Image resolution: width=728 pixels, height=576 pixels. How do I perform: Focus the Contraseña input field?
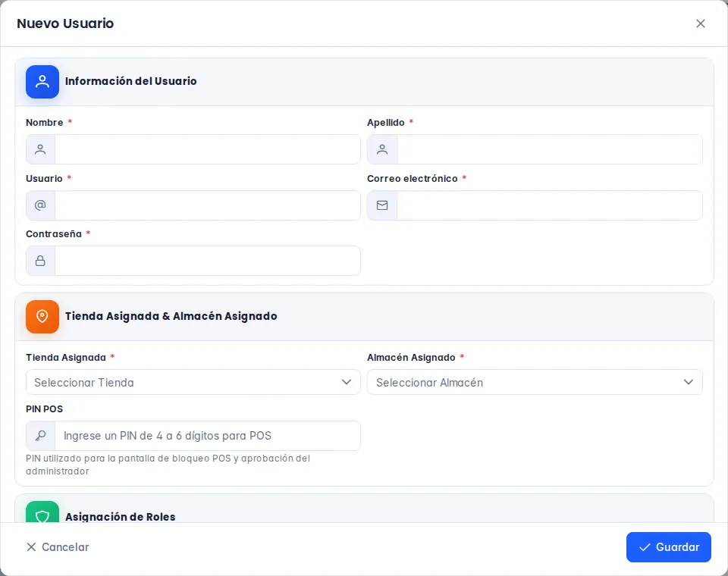[x=208, y=261]
